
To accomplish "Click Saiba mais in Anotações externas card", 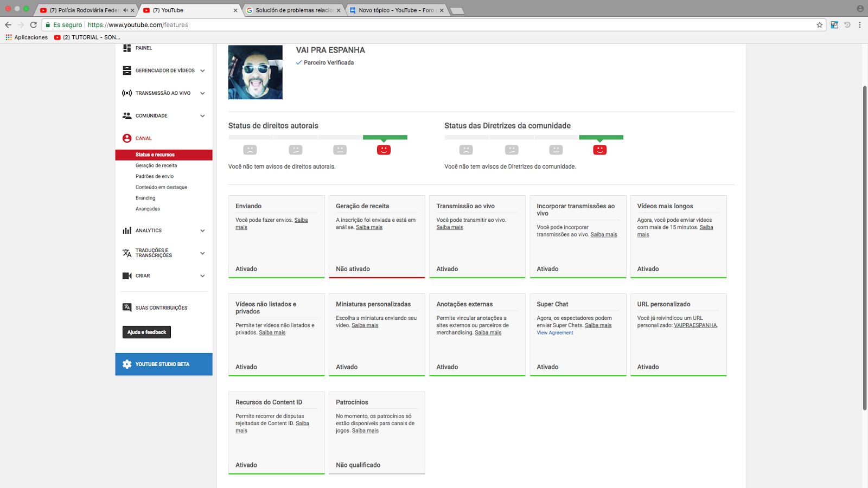I will [x=488, y=332].
